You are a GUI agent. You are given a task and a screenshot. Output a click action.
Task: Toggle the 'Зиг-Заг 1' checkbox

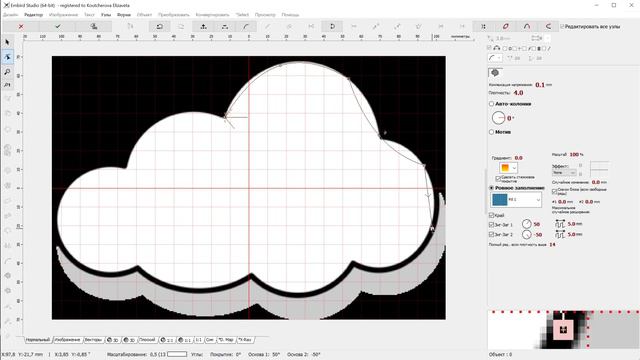(x=491, y=224)
